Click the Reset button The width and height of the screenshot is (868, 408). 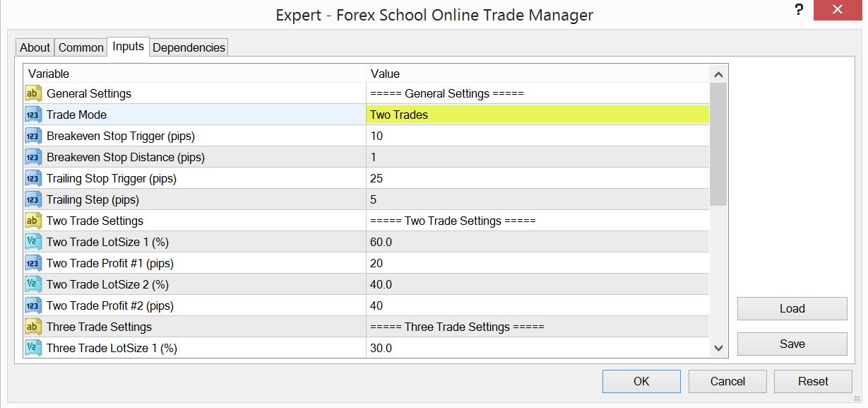[x=813, y=381]
